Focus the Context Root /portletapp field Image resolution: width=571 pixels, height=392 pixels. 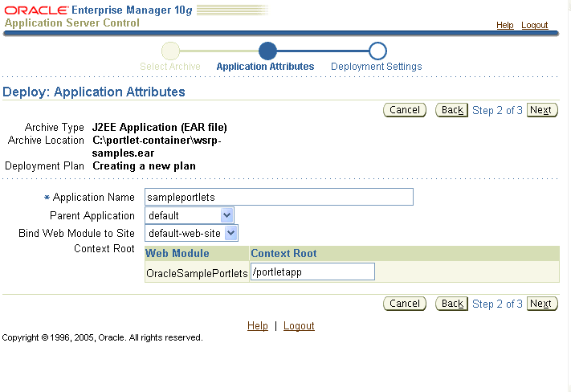[313, 272]
